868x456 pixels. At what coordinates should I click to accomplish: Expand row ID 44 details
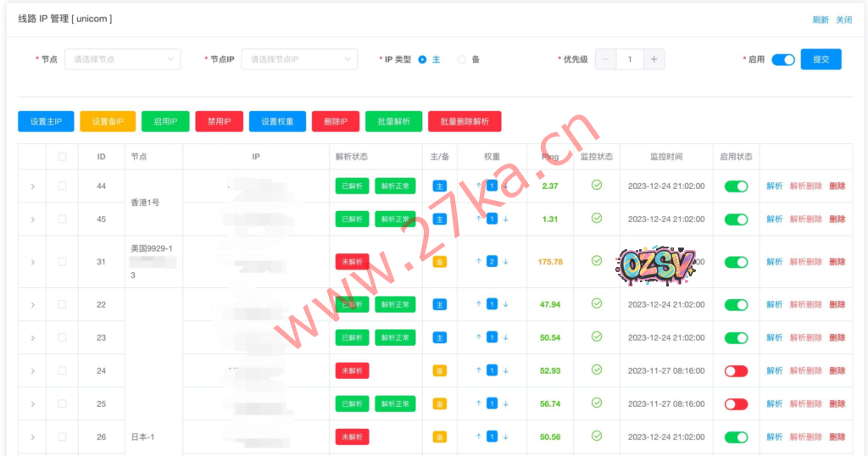point(33,186)
